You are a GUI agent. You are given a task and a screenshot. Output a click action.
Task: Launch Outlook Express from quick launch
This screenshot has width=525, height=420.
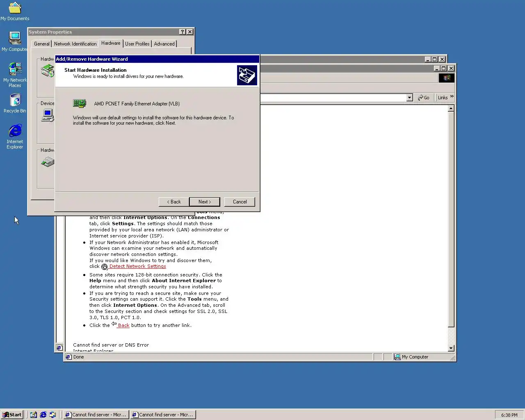click(x=52, y=415)
